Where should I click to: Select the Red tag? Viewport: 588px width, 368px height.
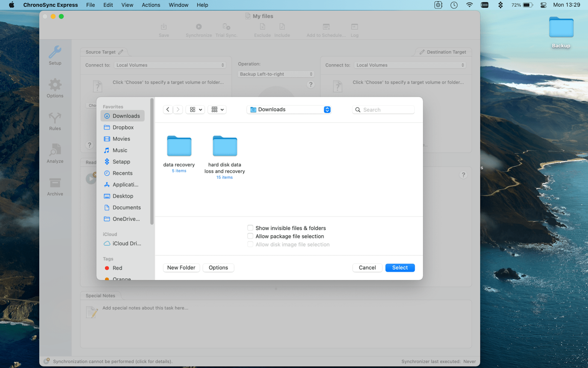122,268
